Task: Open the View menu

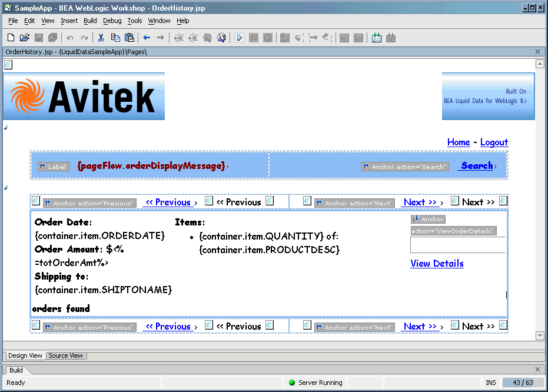Action: (x=48, y=21)
